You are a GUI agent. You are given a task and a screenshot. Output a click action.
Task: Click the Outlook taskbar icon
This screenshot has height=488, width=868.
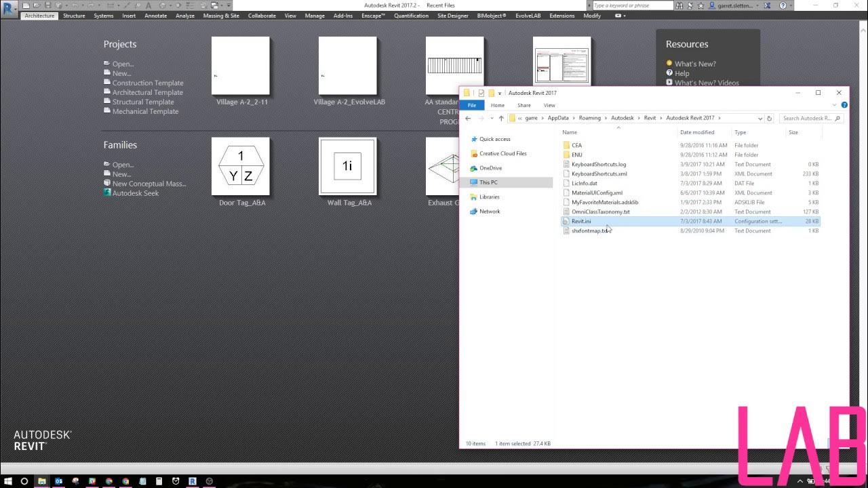click(x=58, y=481)
